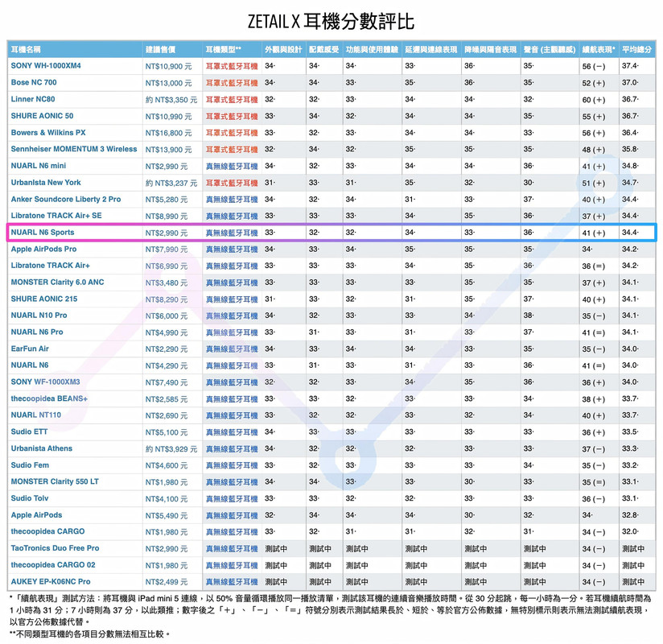
Task: Open Anker Soundcore Liberty 2 Pro link
Action: click(66, 199)
